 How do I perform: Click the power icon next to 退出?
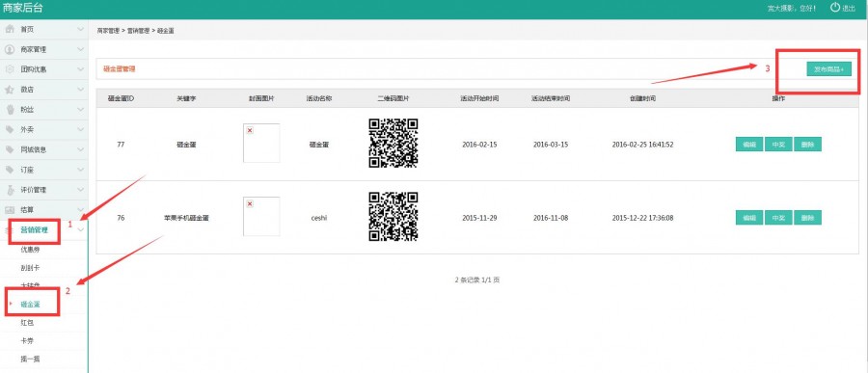pos(835,7)
